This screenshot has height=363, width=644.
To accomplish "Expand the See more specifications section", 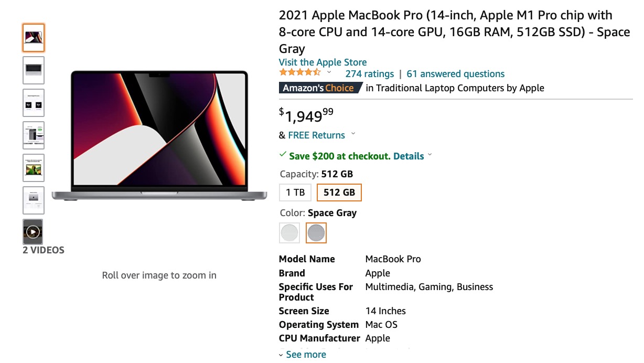I will (x=305, y=355).
